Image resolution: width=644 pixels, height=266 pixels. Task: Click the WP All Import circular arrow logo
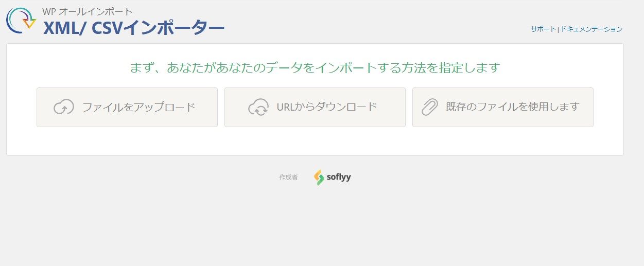click(22, 21)
